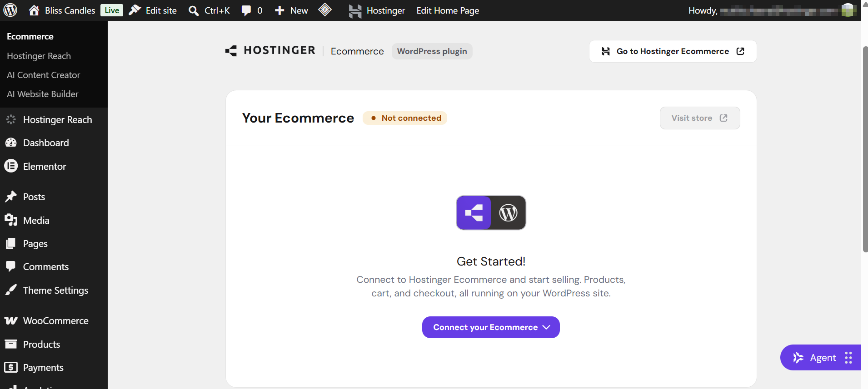Click the Payments dollar icon

pos(11,367)
